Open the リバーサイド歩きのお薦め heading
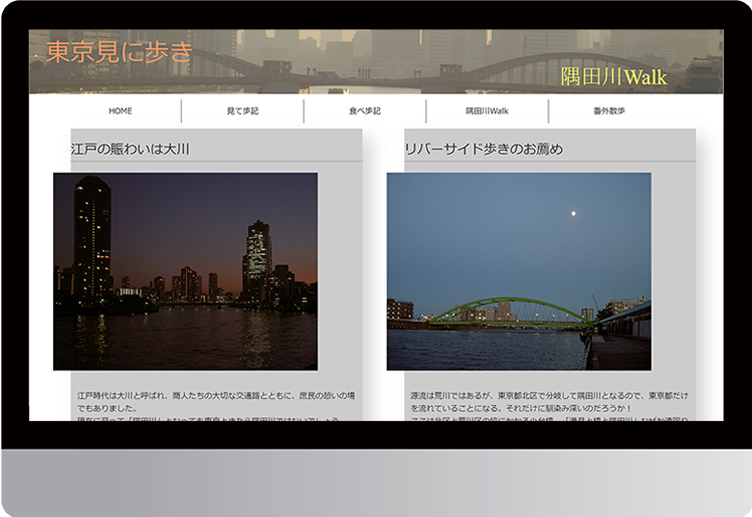The height and width of the screenshot is (517, 752). (483, 149)
